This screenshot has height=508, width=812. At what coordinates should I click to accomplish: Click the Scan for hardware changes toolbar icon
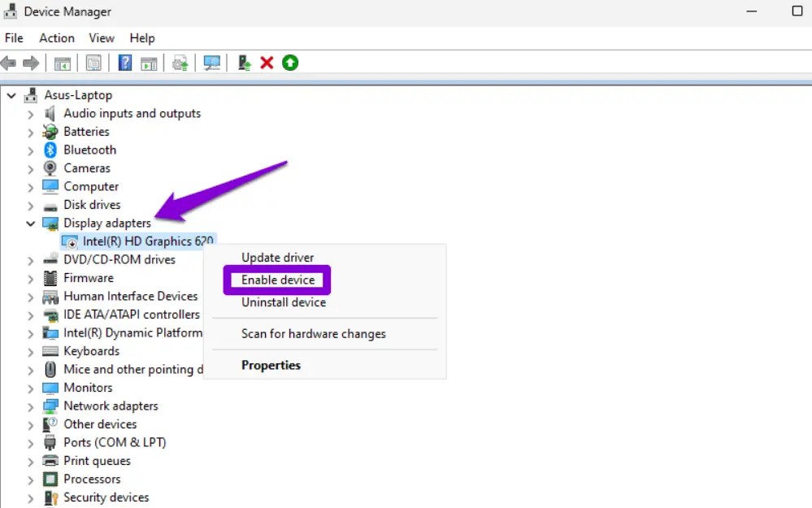[x=211, y=63]
